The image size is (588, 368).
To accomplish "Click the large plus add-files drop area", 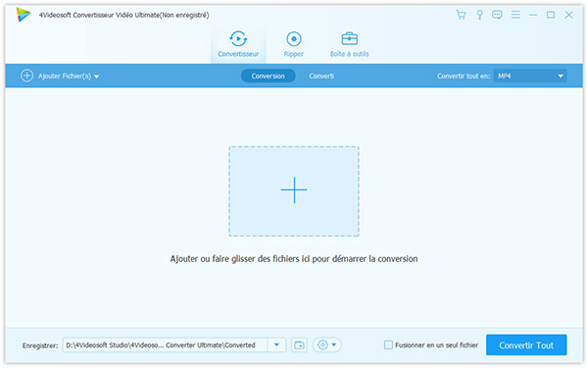I will click(x=294, y=191).
